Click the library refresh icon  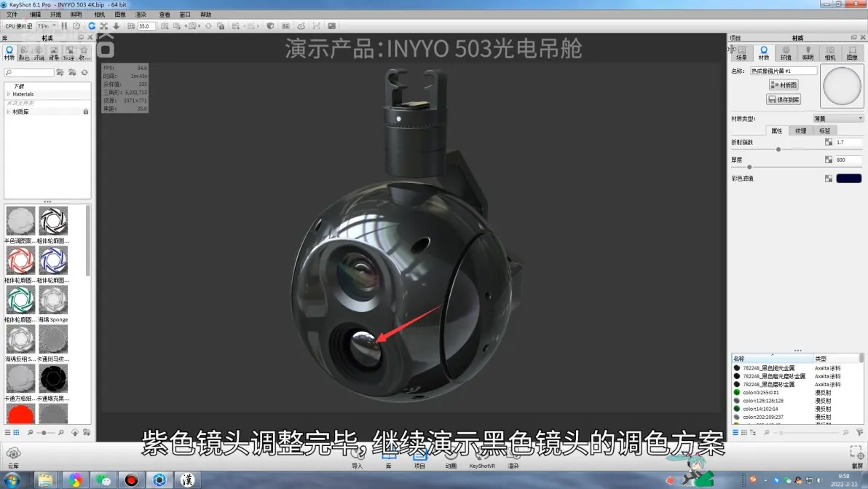click(x=84, y=73)
